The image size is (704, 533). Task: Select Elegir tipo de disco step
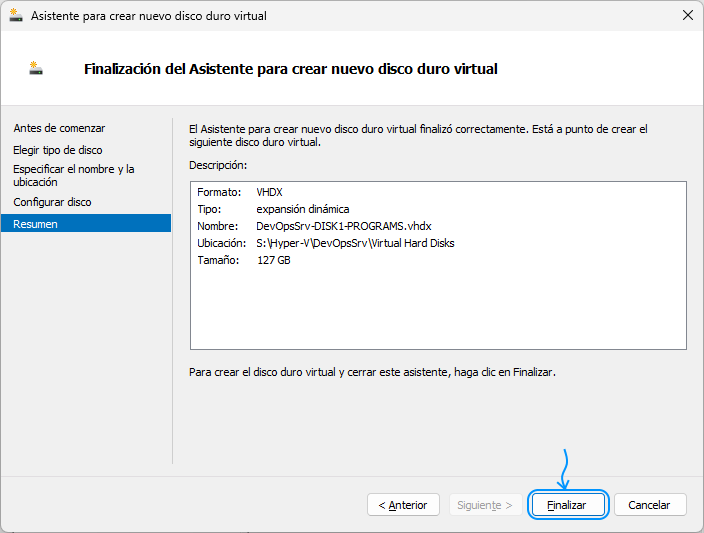[58, 150]
